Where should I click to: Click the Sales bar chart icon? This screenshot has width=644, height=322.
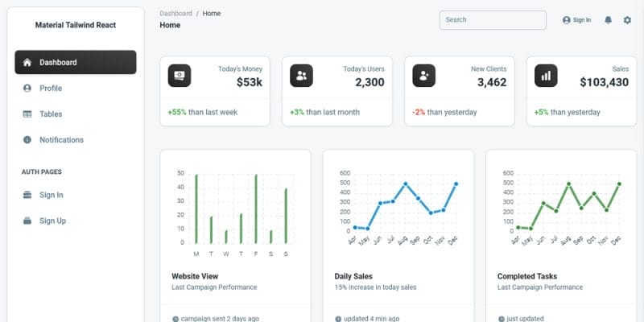pos(546,76)
